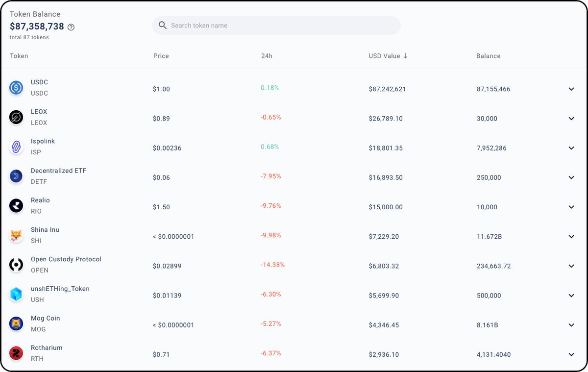Image resolution: width=588 pixels, height=372 pixels.
Task: Click the DETF change -7.95%
Action: (271, 176)
